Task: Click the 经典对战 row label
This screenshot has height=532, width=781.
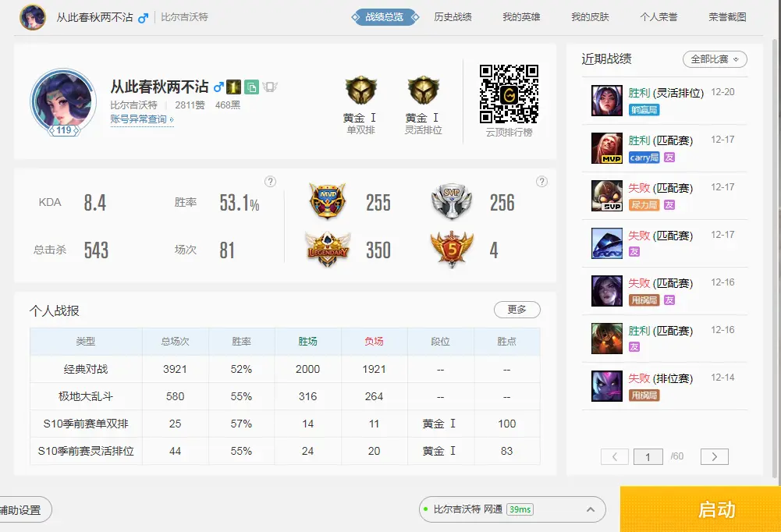Action: click(x=86, y=369)
